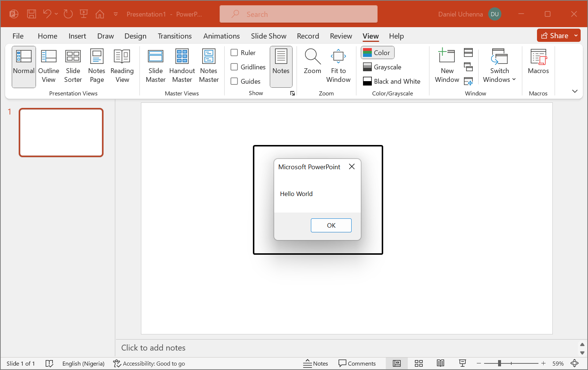Enable the Ruler checkbox

coord(234,52)
